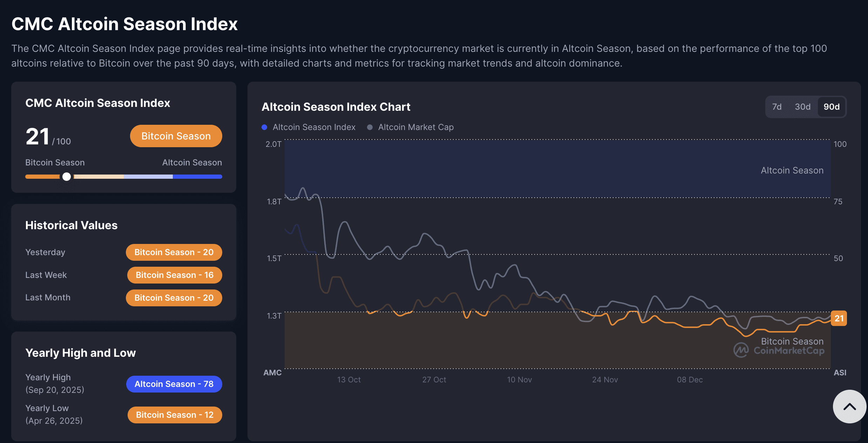The height and width of the screenshot is (443, 868).
Task: Click the Last Week Bitcoin Season - 16 badge
Action: (x=175, y=275)
